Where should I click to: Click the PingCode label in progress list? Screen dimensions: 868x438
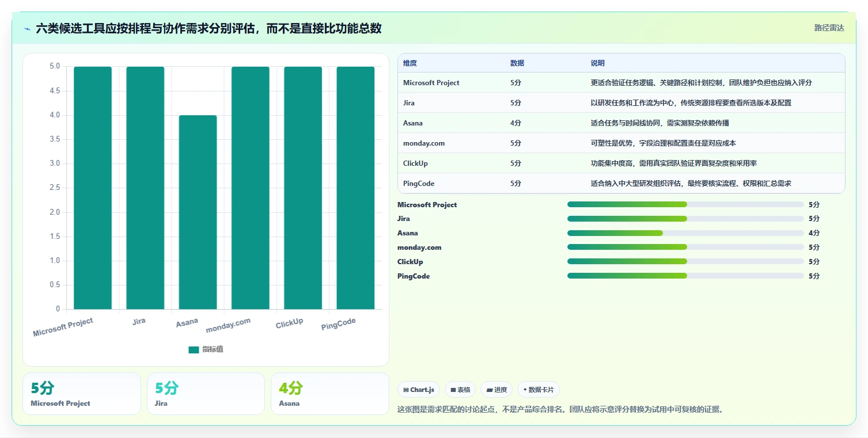pos(414,276)
